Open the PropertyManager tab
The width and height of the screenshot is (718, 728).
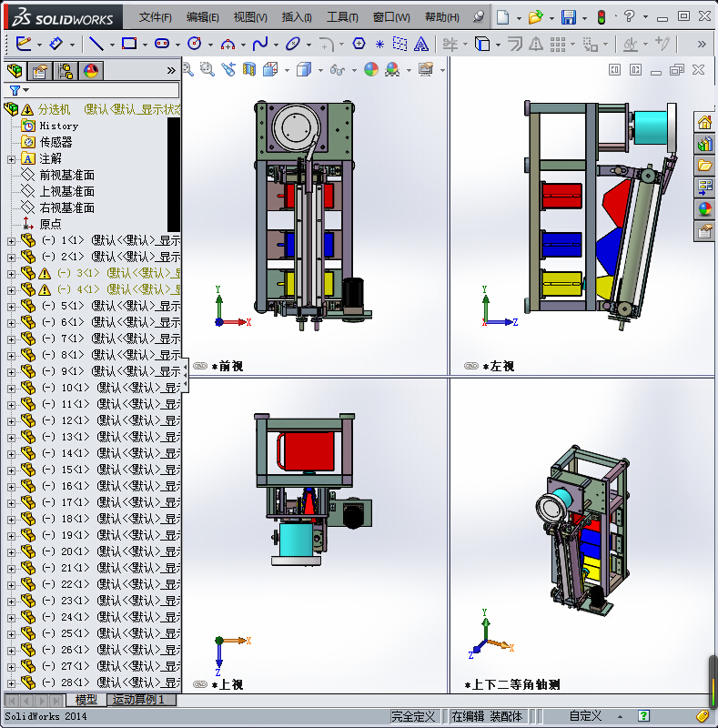[40, 71]
